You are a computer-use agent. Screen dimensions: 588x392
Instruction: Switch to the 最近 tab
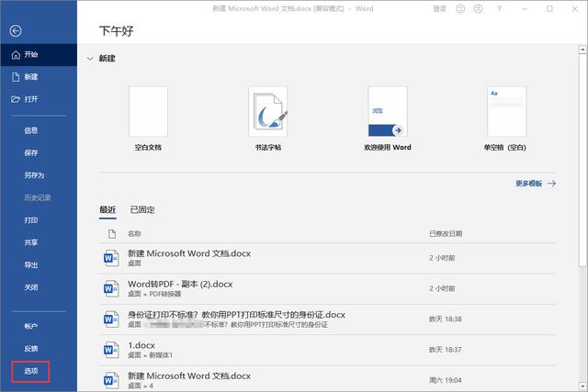point(107,210)
